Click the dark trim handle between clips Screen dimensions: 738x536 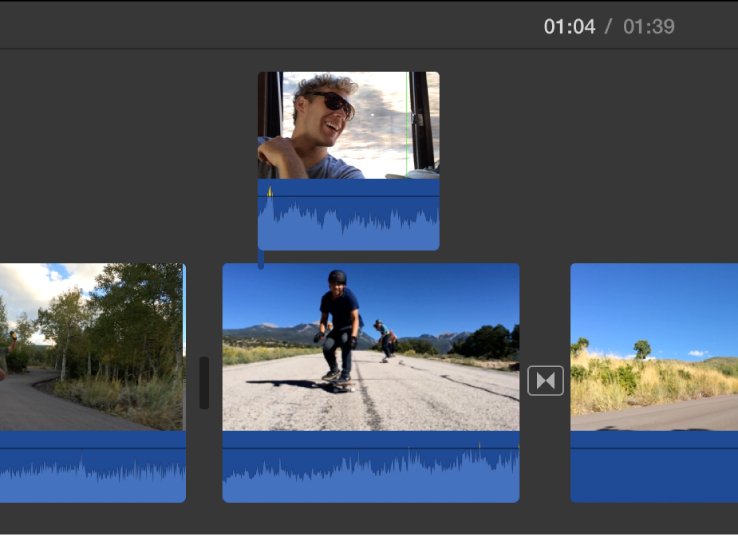point(204,383)
